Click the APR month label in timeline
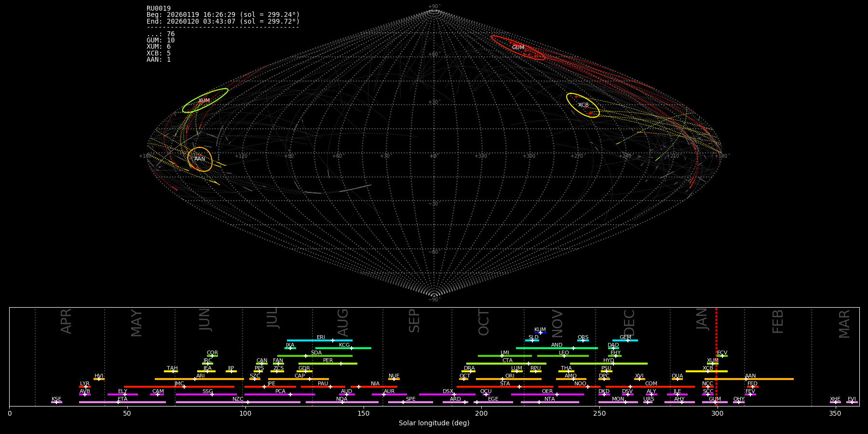Image resolution: width=868 pixels, height=434 pixels. [67, 321]
